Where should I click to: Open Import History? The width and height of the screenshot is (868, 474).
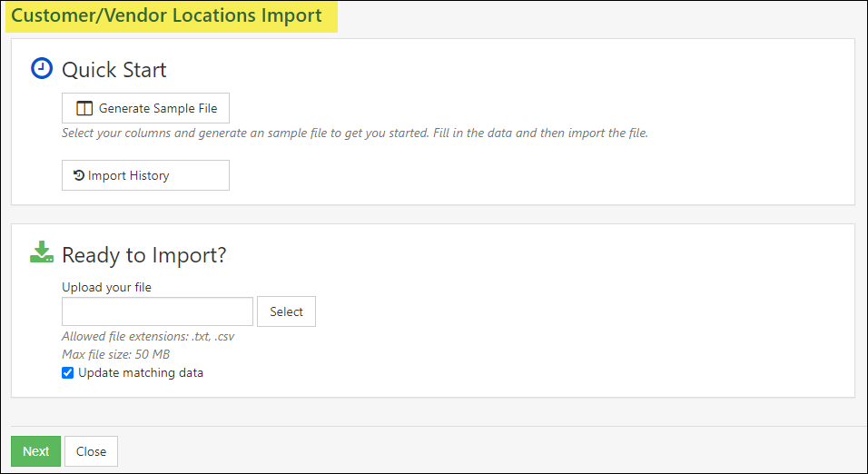(x=145, y=175)
